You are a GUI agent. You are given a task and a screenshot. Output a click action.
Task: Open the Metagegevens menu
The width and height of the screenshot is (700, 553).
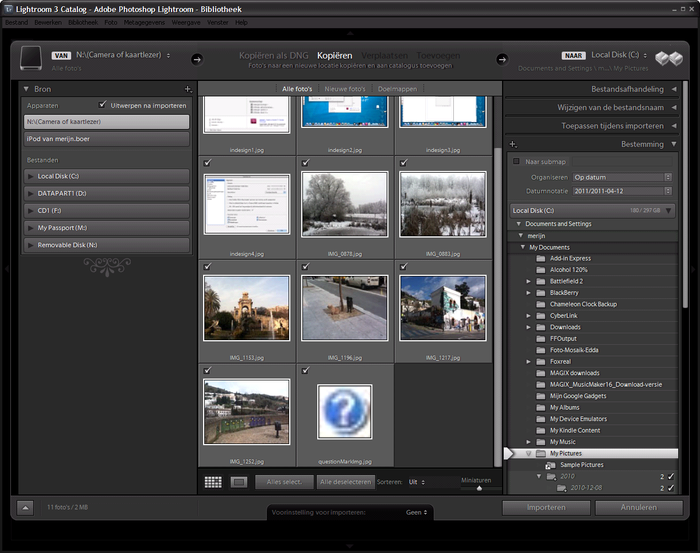pyautogui.click(x=144, y=22)
